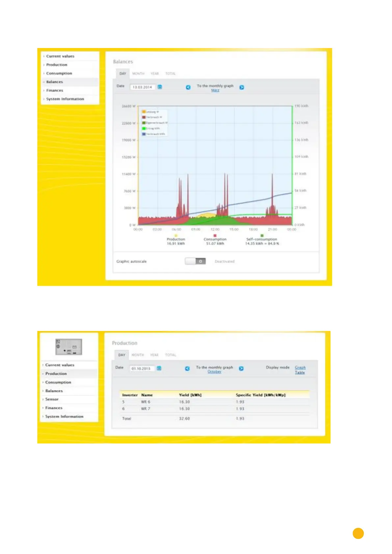Go to next day on Production page

click(x=241, y=368)
